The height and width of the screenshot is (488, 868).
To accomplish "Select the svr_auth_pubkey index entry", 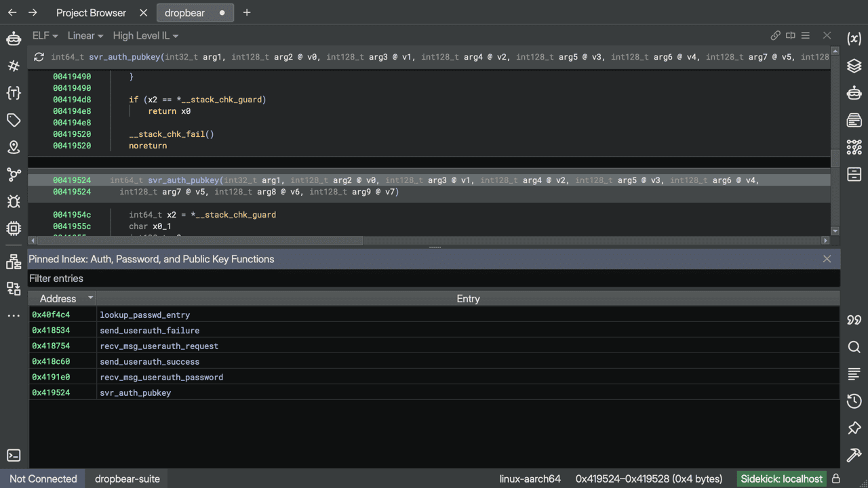I will (434, 393).
